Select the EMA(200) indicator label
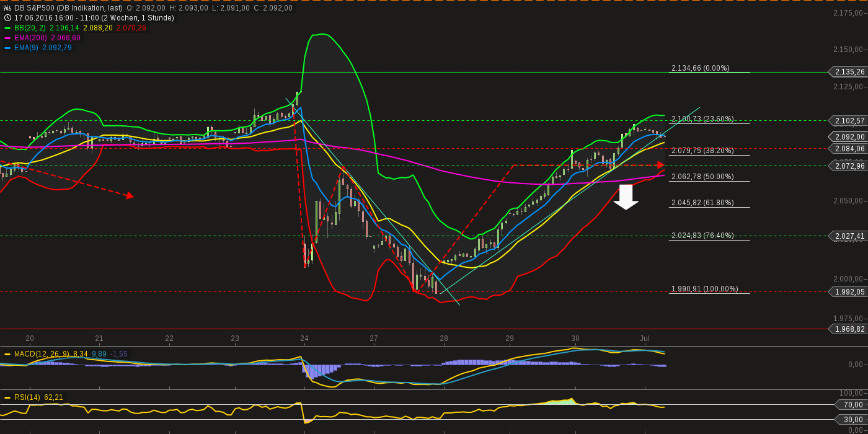The image size is (868, 434). 30,38
